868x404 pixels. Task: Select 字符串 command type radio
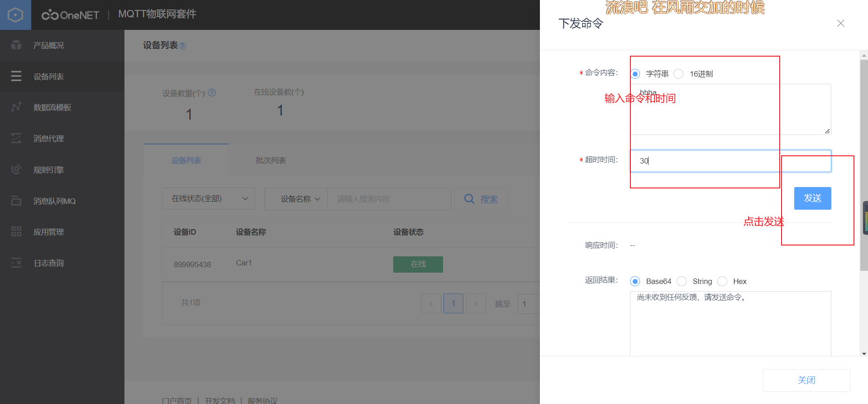(635, 74)
